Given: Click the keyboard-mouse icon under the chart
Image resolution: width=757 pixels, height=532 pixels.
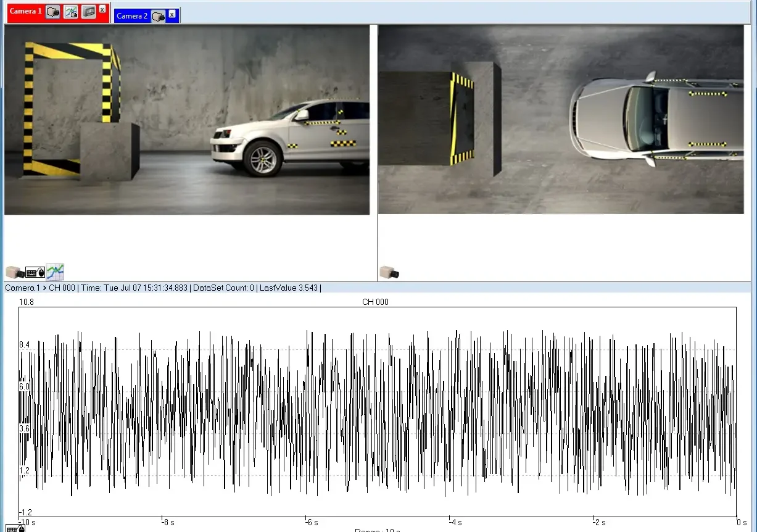Looking at the screenshot, I should (15, 528).
